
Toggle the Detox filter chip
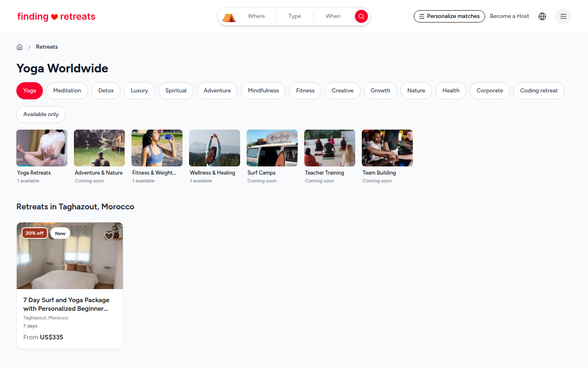106,91
